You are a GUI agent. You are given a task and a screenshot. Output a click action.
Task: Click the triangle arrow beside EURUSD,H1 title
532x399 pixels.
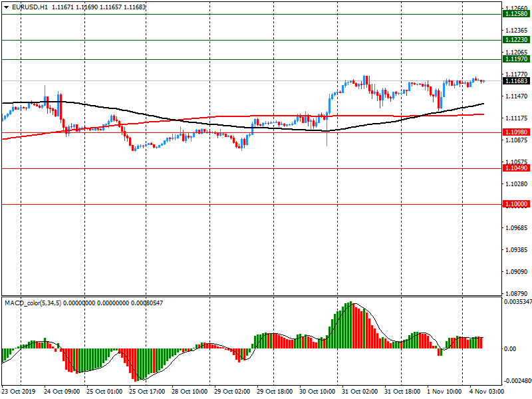click(x=5, y=7)
